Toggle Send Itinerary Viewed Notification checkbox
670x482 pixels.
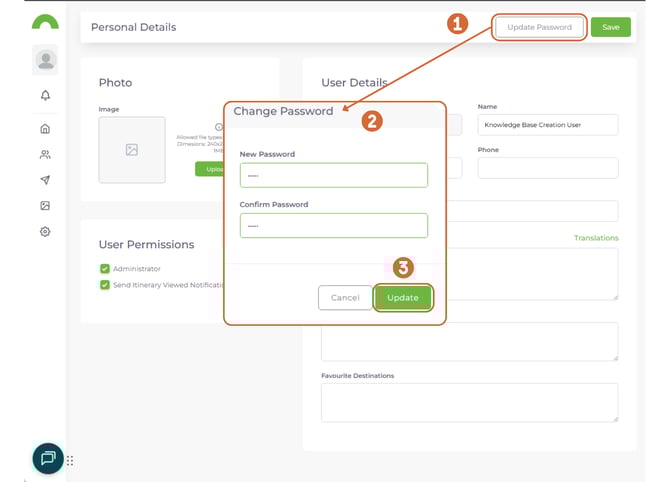pos(105,285)
